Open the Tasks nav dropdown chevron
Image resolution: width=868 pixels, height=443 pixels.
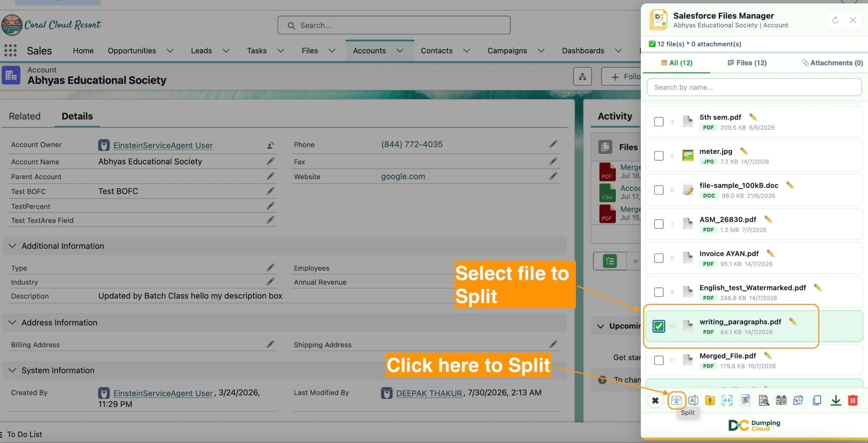click(281, 51)
